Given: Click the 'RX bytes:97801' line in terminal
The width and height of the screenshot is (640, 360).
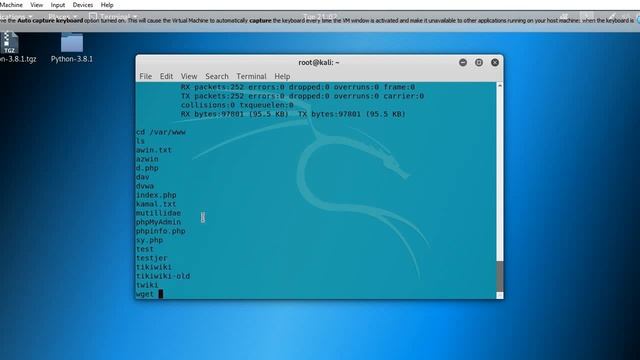Looking at the screenshot, I should click(293, 114).
